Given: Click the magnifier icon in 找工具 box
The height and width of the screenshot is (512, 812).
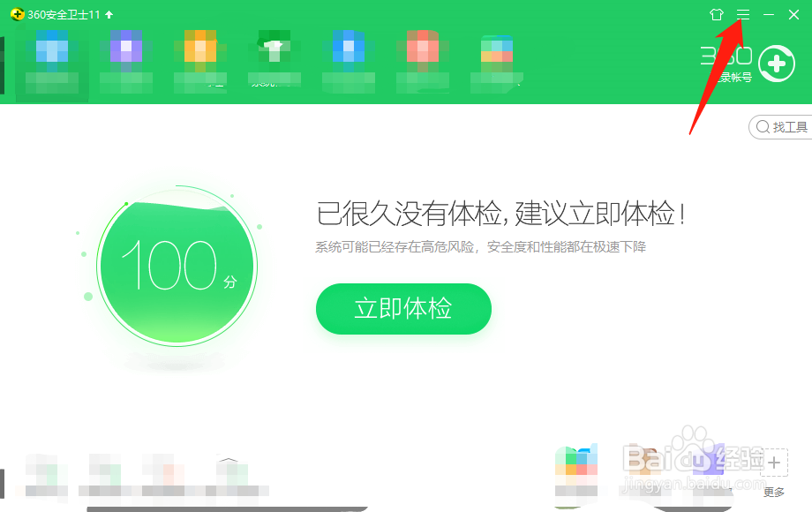Looking at the screenshot, I should pos(764,126).
